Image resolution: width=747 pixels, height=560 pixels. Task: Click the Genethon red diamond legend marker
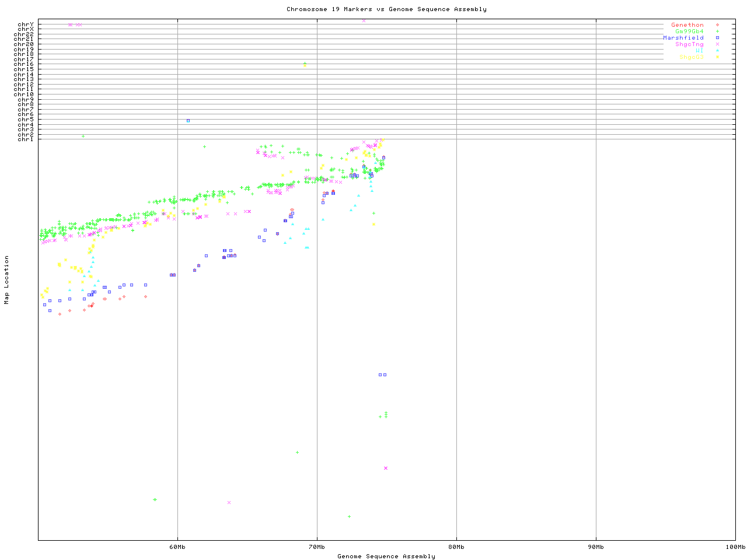(717, 25)
